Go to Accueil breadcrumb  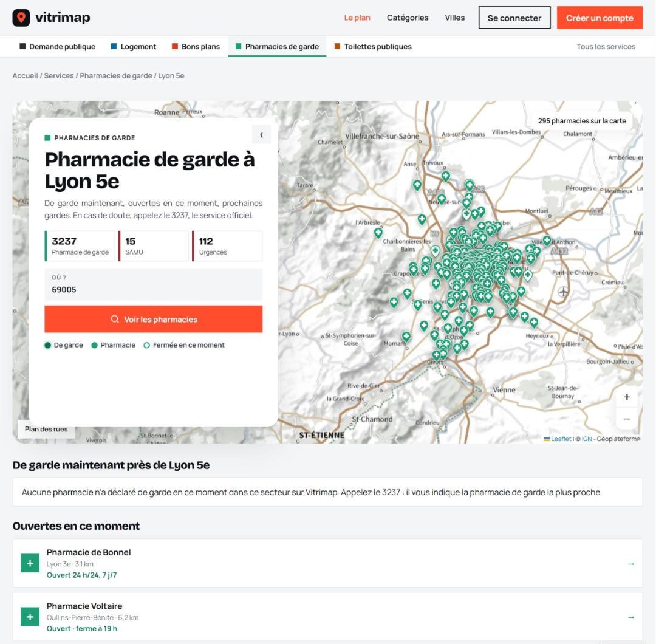(25, 76)
